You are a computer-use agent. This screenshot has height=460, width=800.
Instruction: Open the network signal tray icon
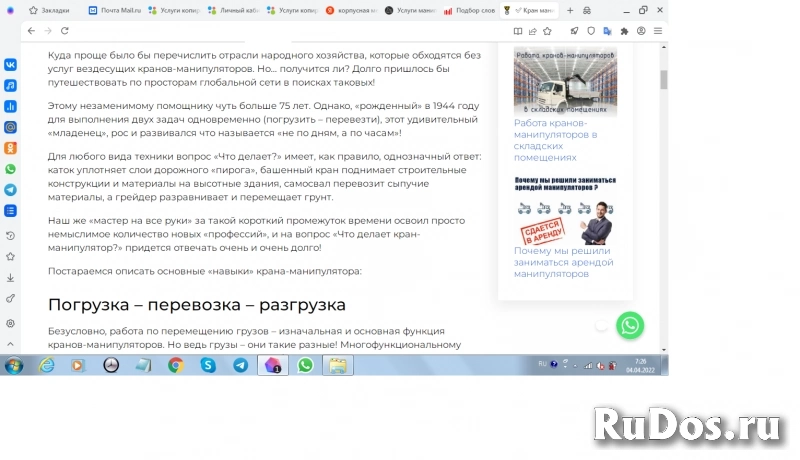pyautogui.click(x=589, y=366)
